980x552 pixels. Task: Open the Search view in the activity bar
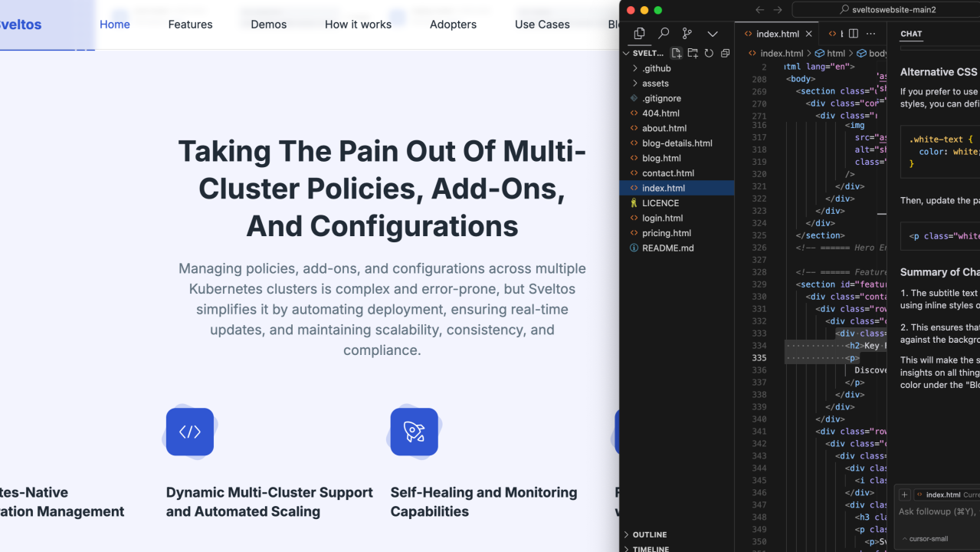coord(664,34)
